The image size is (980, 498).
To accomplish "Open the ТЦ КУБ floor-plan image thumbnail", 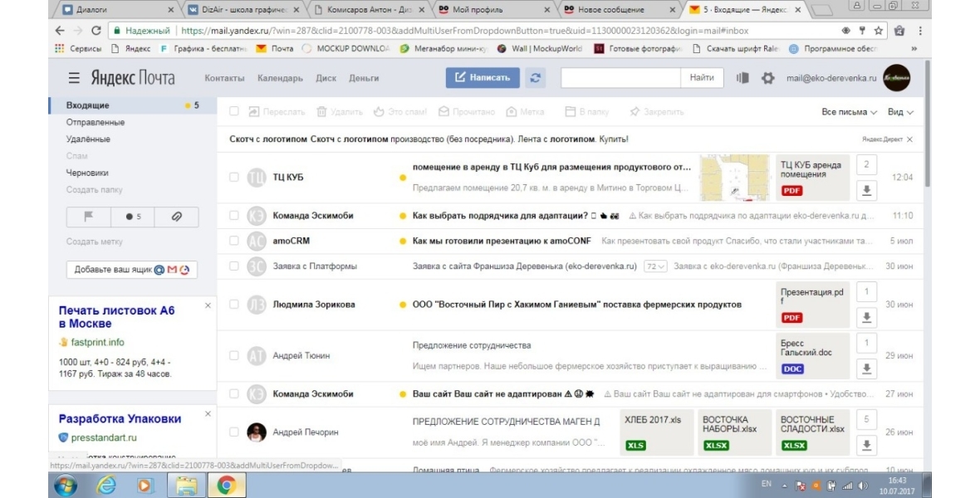I will (734, 178).
